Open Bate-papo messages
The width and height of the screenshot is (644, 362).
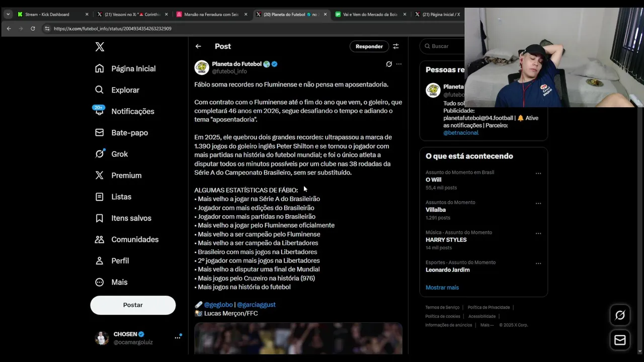122,133
